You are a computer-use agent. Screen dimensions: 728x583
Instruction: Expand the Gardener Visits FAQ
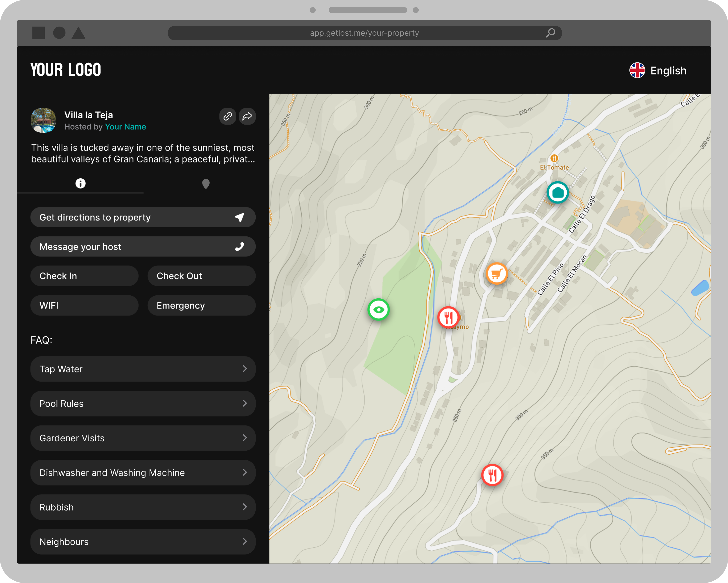pos(143,438)
